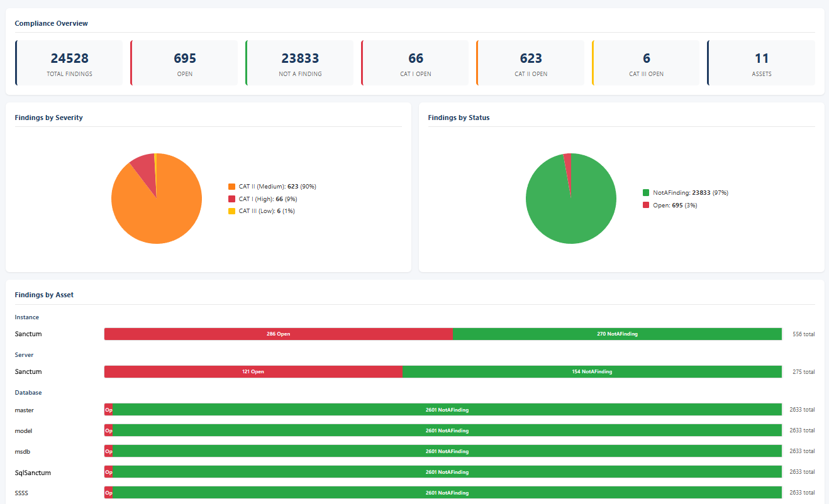
Task: Select the green slice of the status pie
Action: click(x=572, y=207)
